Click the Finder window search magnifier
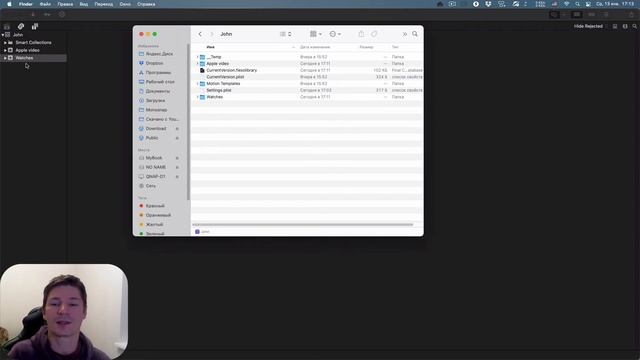 pos(415,34)
